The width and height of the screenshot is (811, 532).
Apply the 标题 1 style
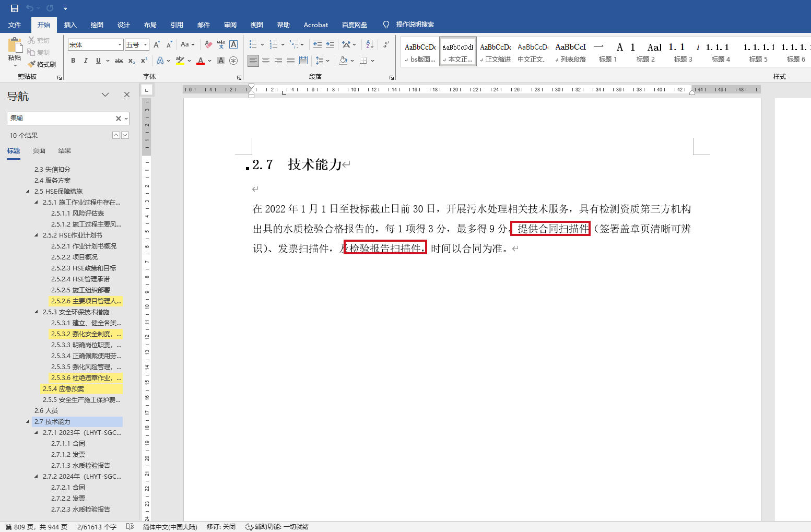(608, 52)
